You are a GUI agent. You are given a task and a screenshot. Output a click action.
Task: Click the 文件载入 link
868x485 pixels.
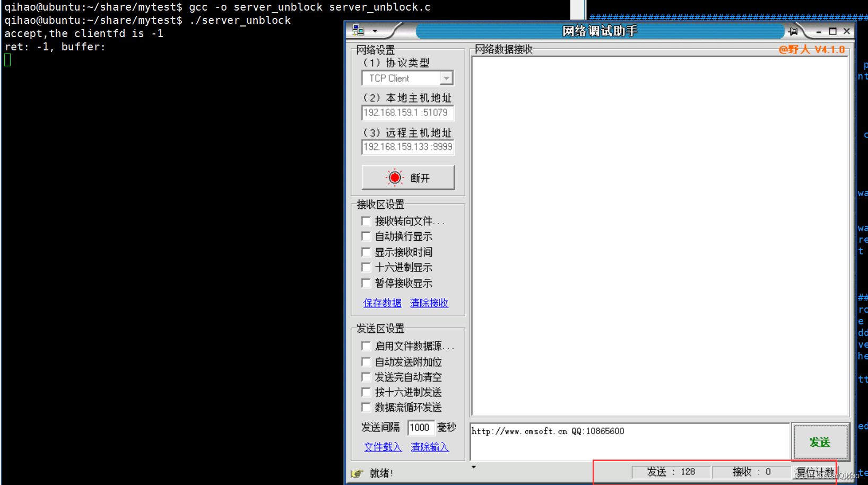(x=383, y=447)
